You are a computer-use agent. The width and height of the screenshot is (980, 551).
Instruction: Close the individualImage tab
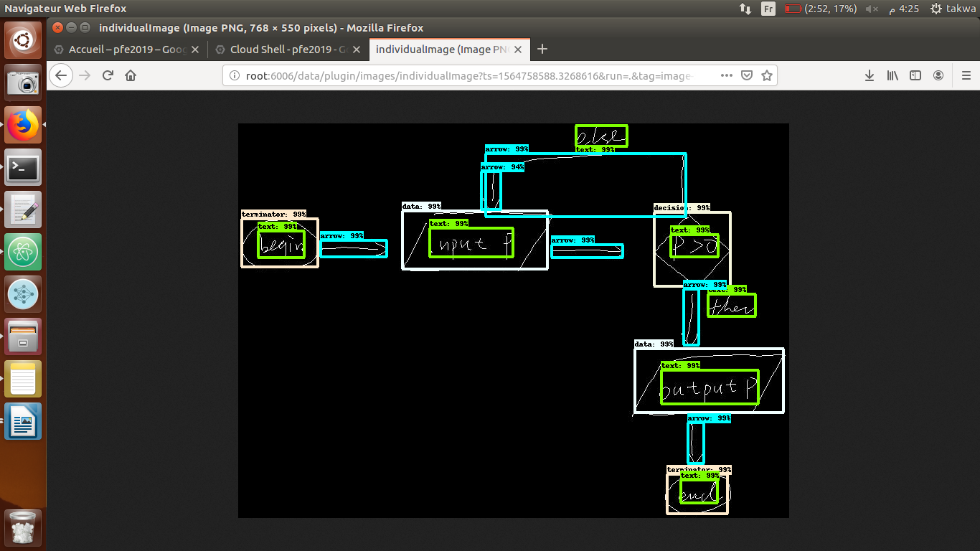coord(518,50)
